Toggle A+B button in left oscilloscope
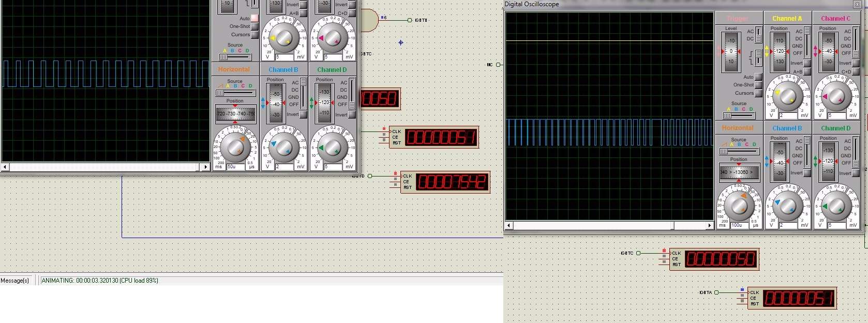This screenshot has width=868, height=323. (304, 13)
